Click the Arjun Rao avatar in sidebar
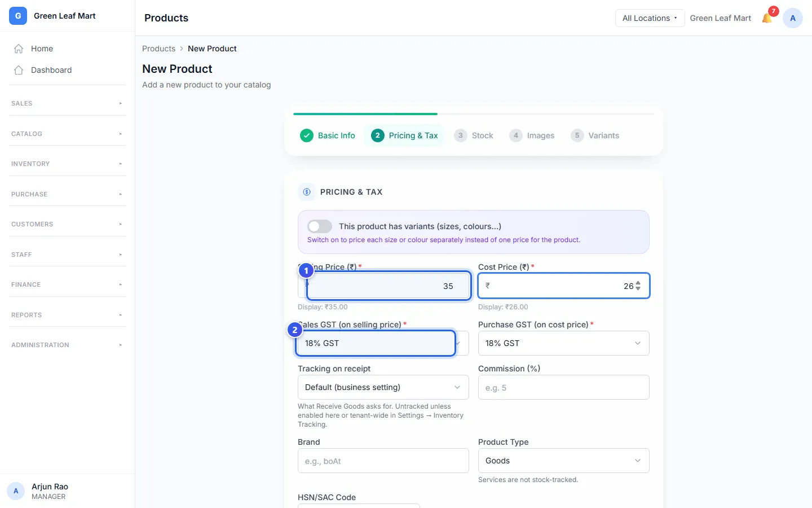812x508 pixels. pyautogui.click(x=16, y=491)
